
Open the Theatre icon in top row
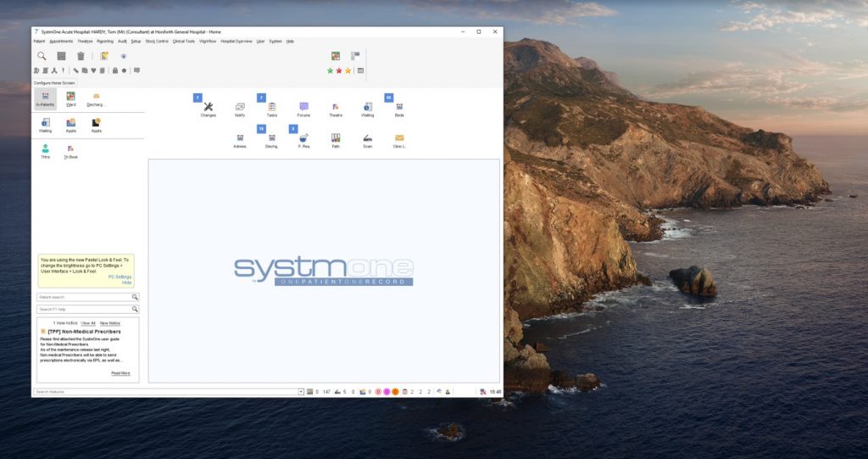[336, 109]
